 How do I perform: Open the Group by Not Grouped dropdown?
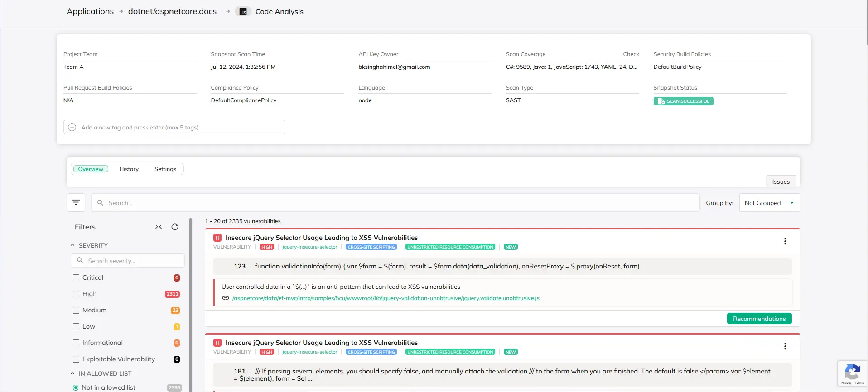click(x=769, y=203)
